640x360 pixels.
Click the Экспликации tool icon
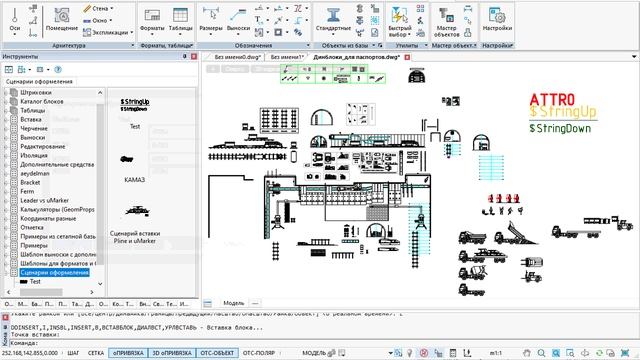point(87,32)
